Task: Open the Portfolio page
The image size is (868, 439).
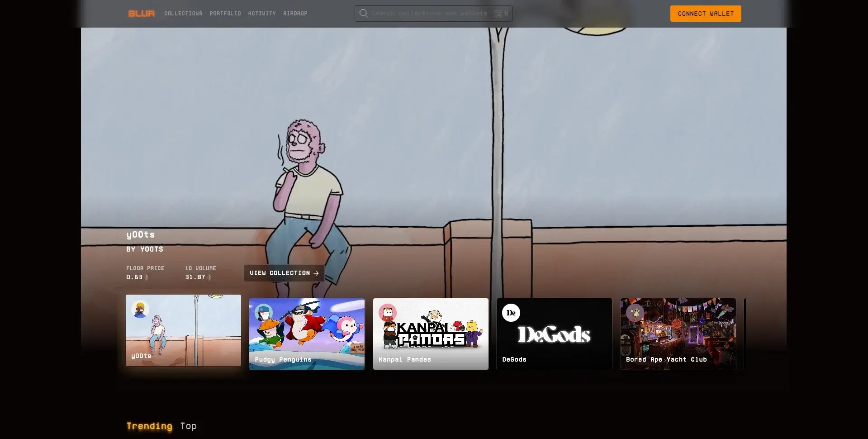Action: (x=225, y=14)
